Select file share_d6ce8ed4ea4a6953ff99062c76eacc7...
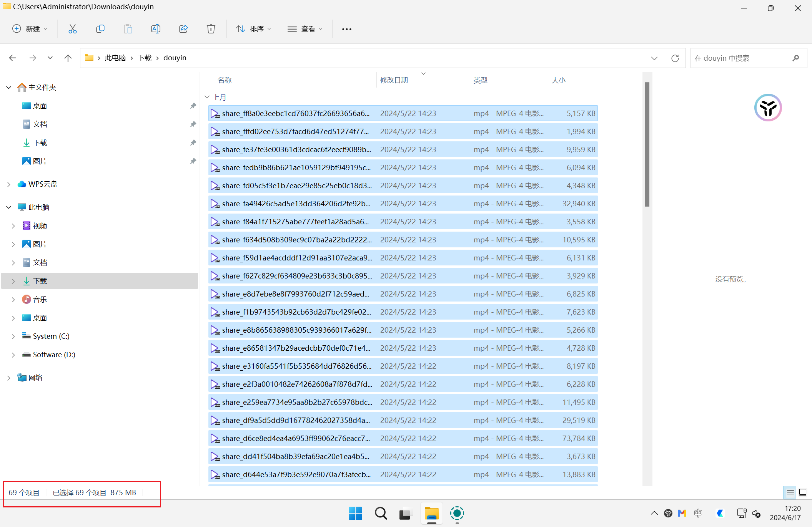 [x=403, y=438]
